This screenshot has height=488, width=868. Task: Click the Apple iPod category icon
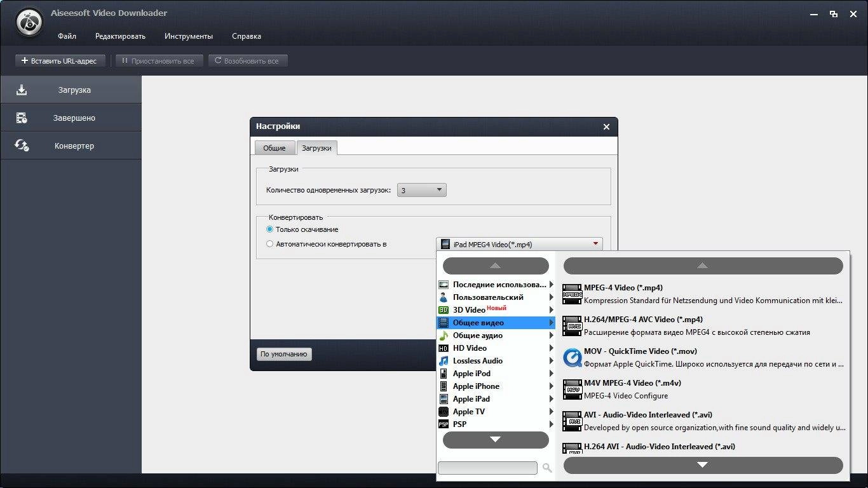click(x=444, y=374)
